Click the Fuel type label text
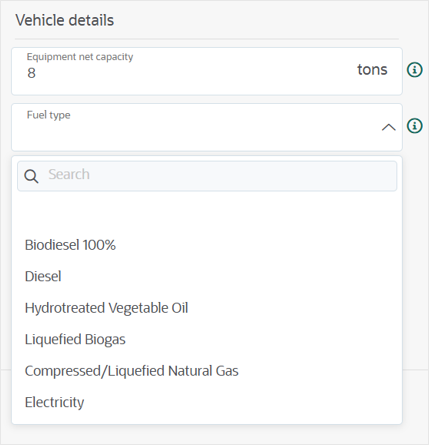Screen dimensions: 429x445 (x=49, y=115)
